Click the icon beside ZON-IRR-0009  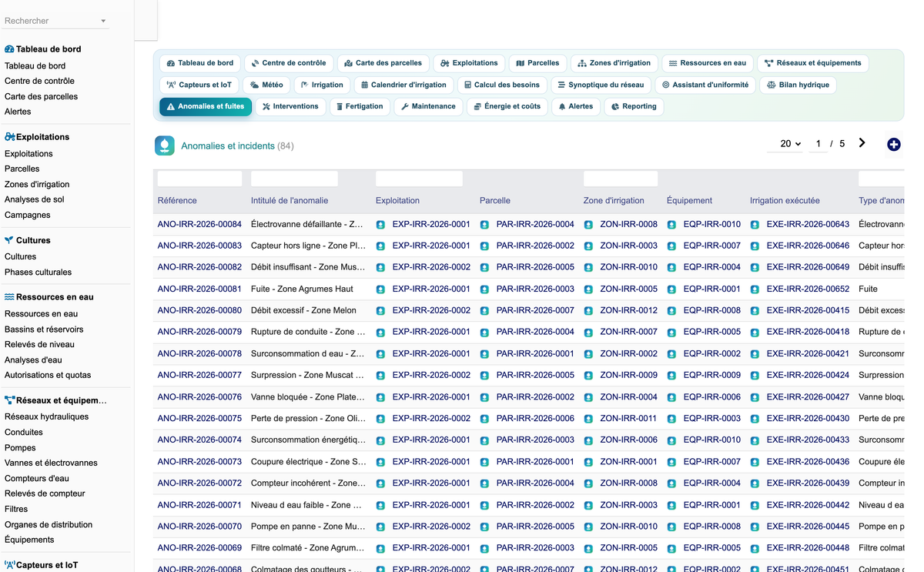pyautogui.click(x=588, y=376)
